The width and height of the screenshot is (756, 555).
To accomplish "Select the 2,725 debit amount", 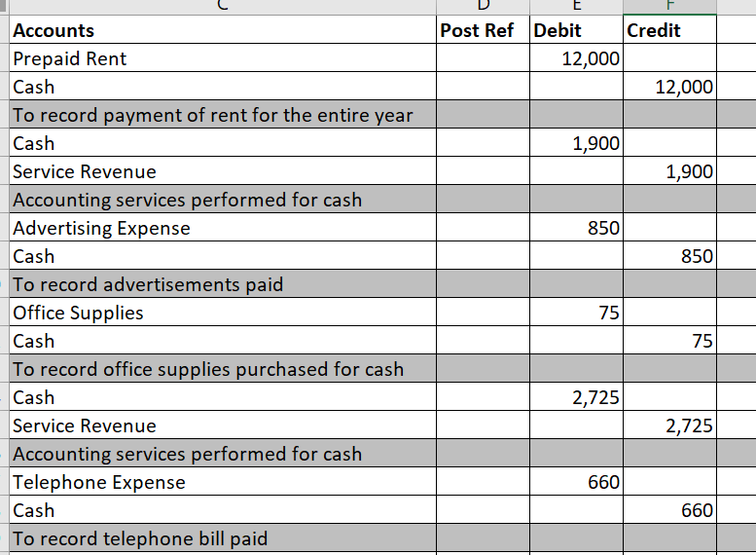I will (576, 397).
